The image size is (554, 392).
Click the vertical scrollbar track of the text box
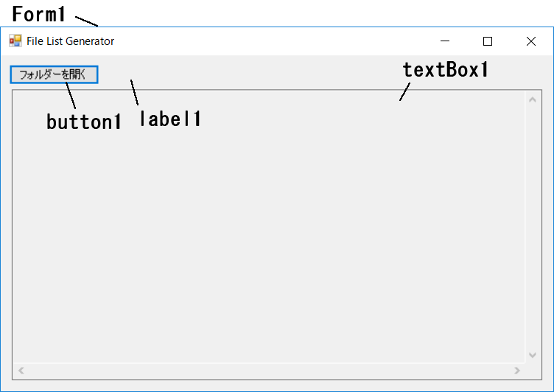(x=533, y=228)
